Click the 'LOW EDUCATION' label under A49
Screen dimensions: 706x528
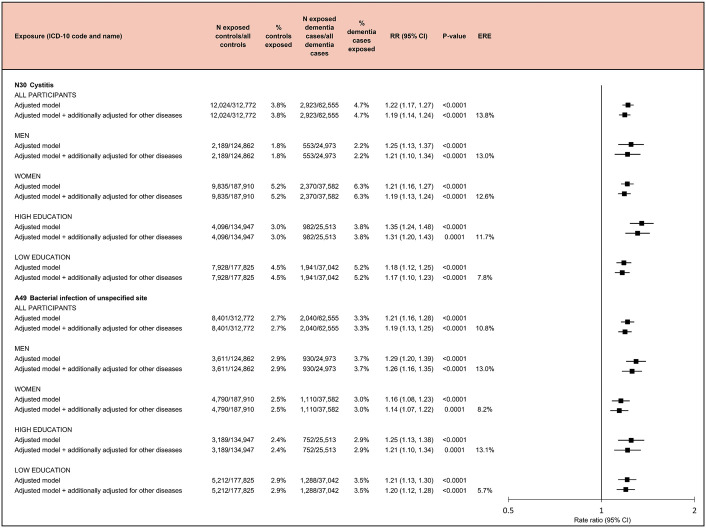[42, 470]
